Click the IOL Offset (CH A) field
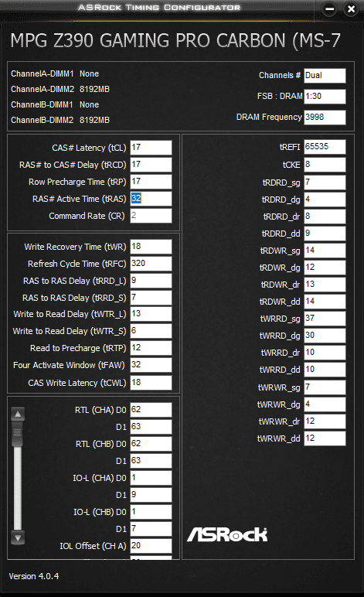364x597 pixels. [151, 546]
